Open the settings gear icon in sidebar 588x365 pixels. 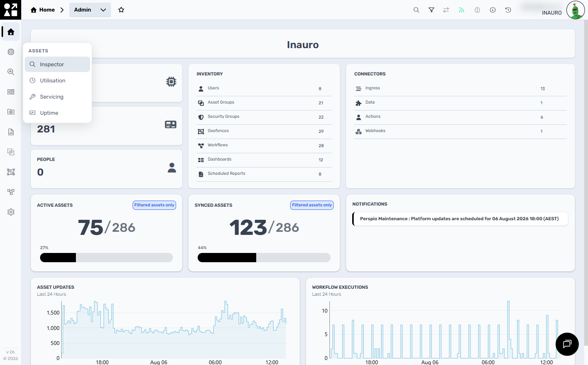tap(11, 212)
